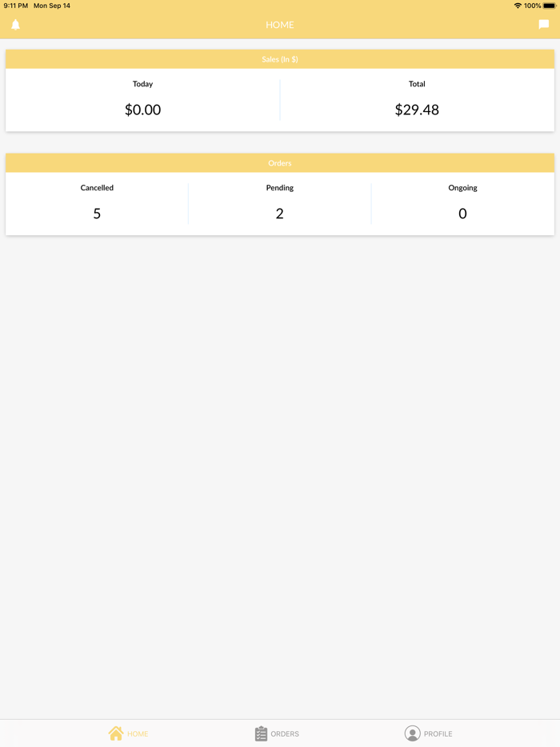This screenshot has height=747, width=560.
Task: Click the Orders section header bar
Action: coord(280,163)
